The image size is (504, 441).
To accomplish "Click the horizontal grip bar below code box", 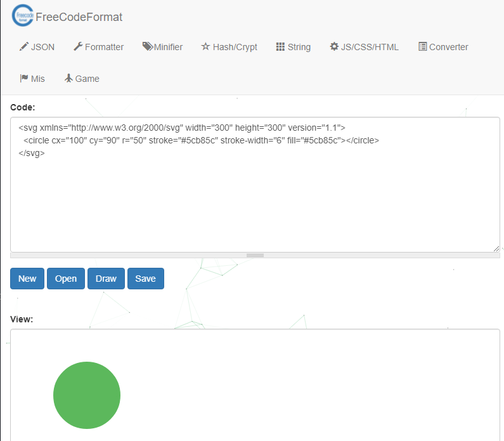I will (x=255, y=256).
